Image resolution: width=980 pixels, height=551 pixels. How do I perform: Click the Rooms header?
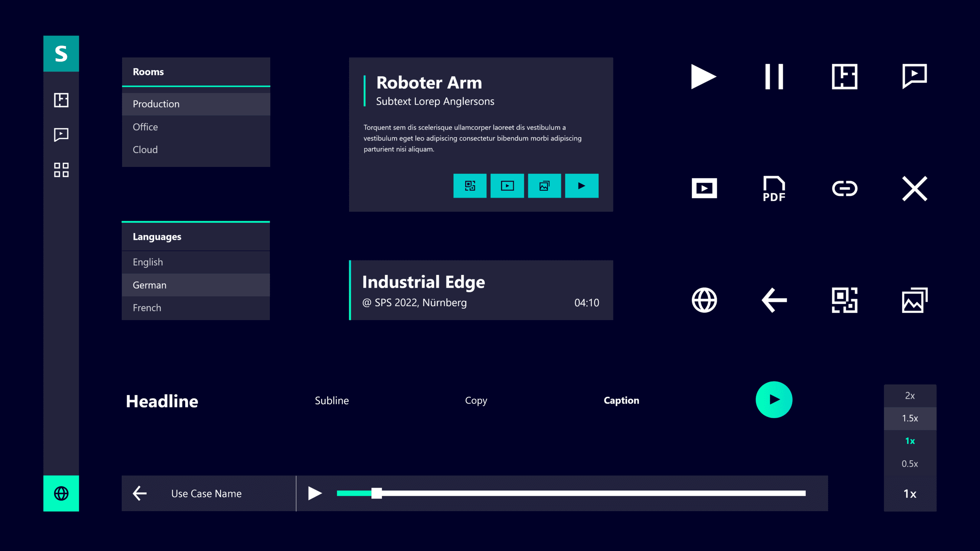[196, 72]
